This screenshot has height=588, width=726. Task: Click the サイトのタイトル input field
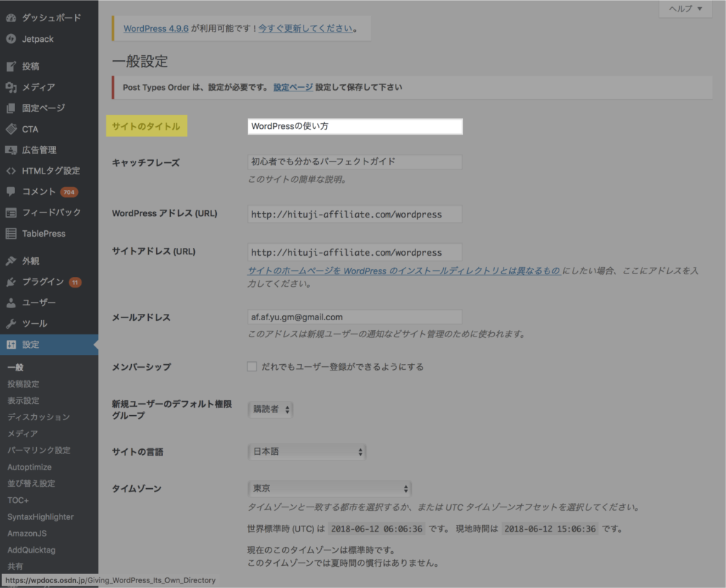[x=355, y=126]
